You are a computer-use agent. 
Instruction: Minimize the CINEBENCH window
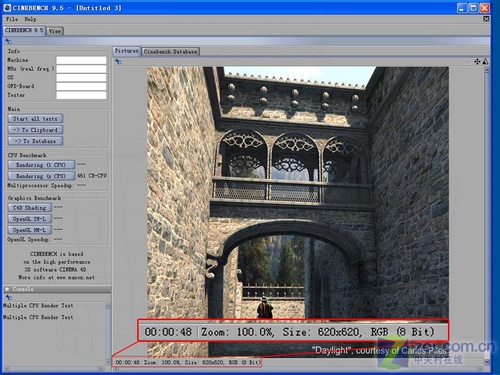pyautogui.click(x=462, y=8)
